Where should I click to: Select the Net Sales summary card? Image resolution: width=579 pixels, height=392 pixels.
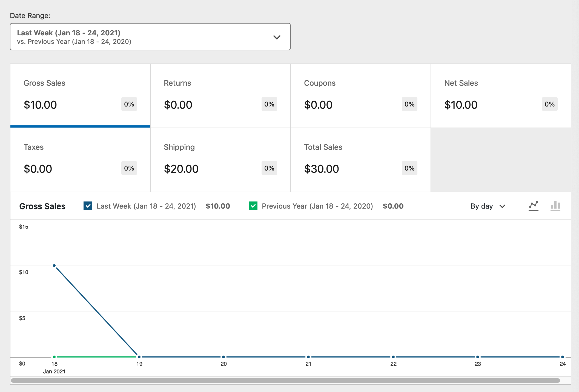[x=501, y=96]
